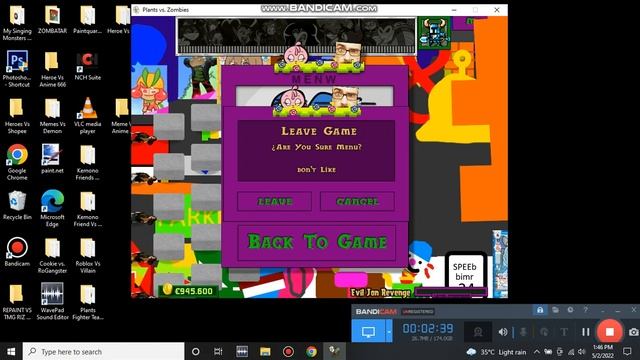640x360 pixels.
Task: Open the Windows Start menu
Action: tap(11, 351)
